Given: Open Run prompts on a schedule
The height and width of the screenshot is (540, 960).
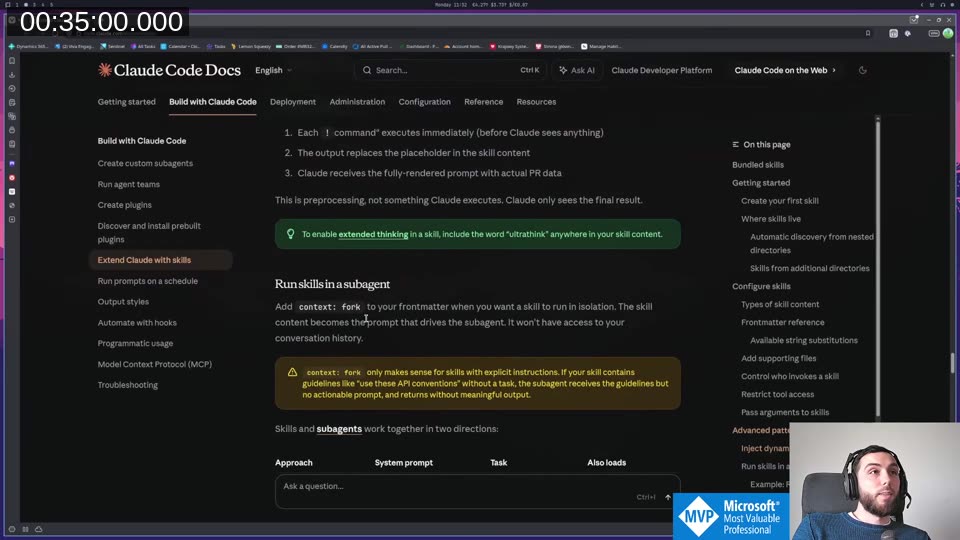Looking at the screenshot, I should (x=148, y=281).
